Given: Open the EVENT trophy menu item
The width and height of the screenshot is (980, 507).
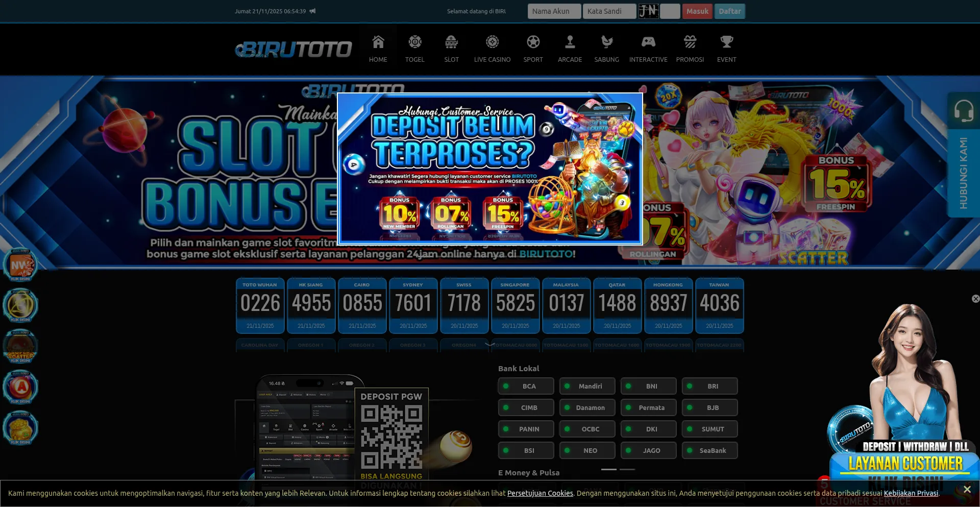Looking at the screenshot, I should coord(726,49).
